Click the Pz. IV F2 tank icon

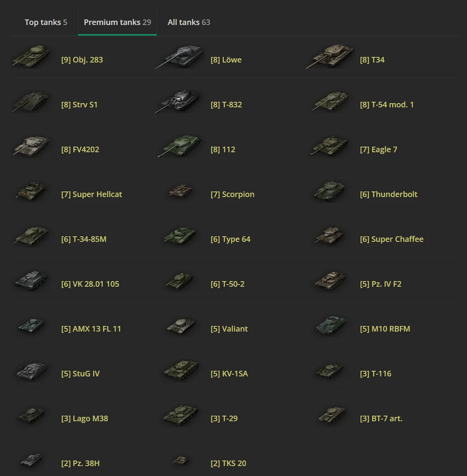pos(330,281)
